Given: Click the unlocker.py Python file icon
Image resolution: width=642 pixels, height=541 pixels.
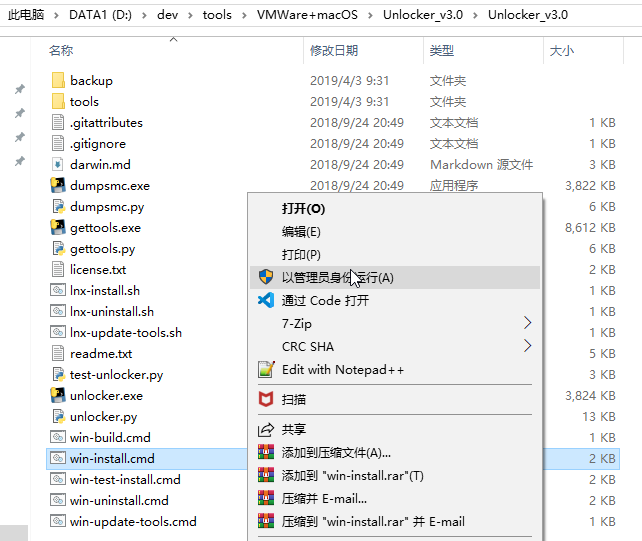Looking at the screenshot, I should (x=59, y=416).
